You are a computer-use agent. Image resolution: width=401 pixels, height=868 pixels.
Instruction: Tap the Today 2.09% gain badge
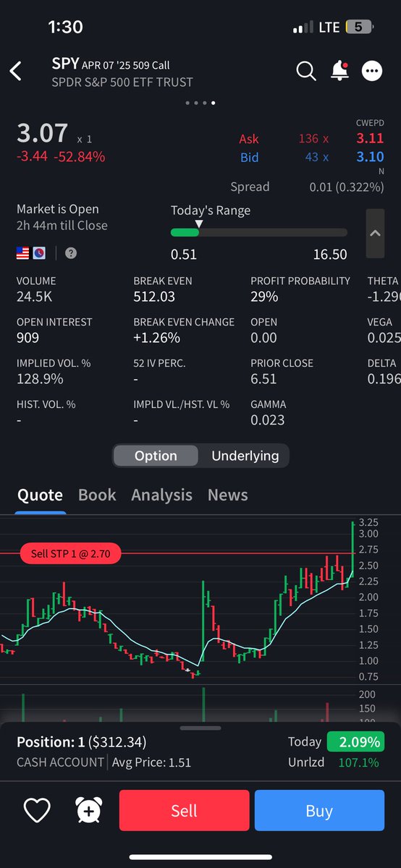[x=355, y=742]
